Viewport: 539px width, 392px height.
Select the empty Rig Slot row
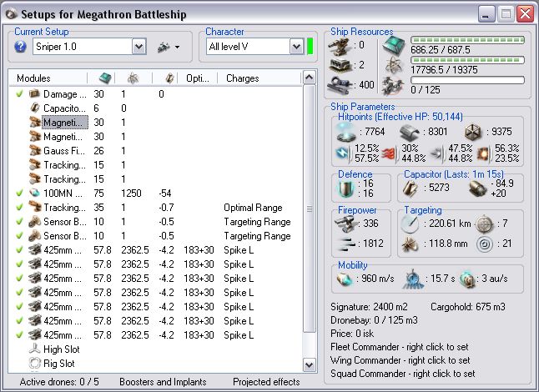155,363
